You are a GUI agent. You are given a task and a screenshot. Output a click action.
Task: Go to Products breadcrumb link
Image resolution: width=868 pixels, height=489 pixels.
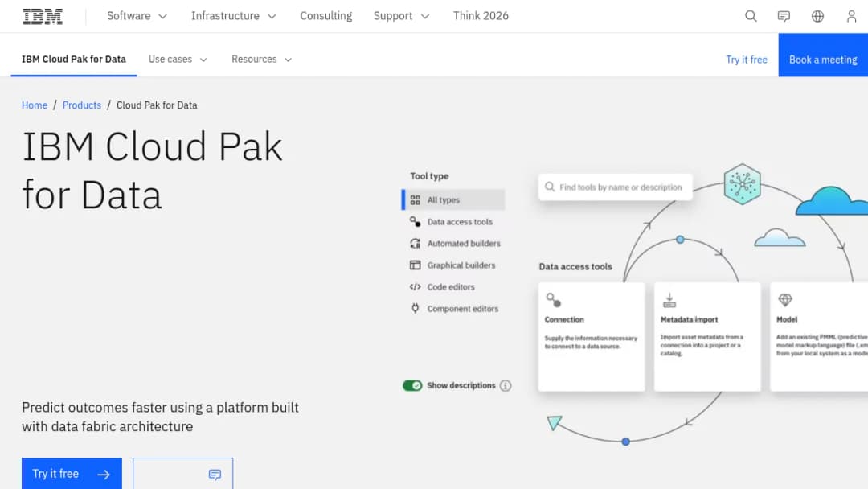tap(82, 105)
